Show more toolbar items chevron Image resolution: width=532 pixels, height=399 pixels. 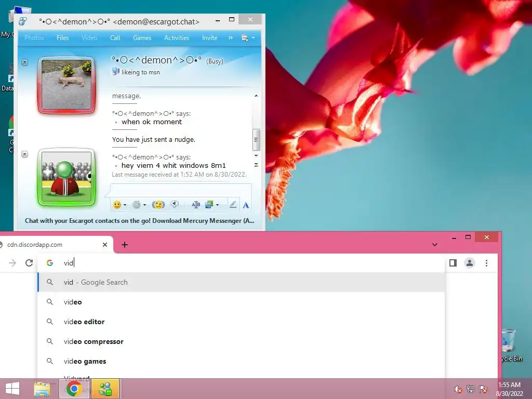[x=230, y=37]
